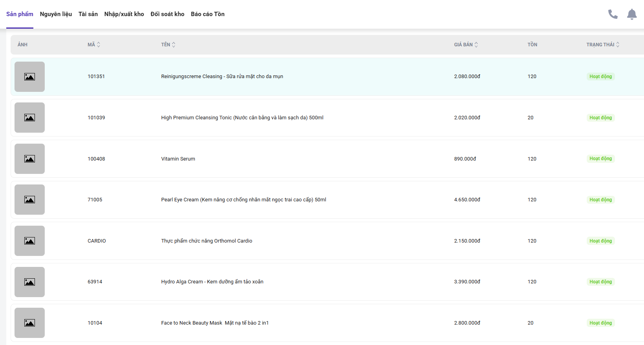Select stock 120 for product 101351
Viewport: 644px width, 345px height.
(x=532, y=77)
